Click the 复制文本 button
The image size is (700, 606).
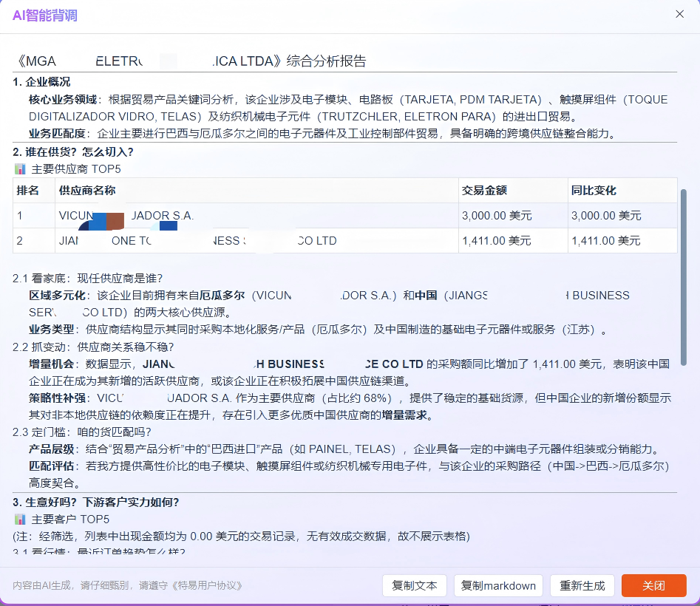[x=414, y=585]
